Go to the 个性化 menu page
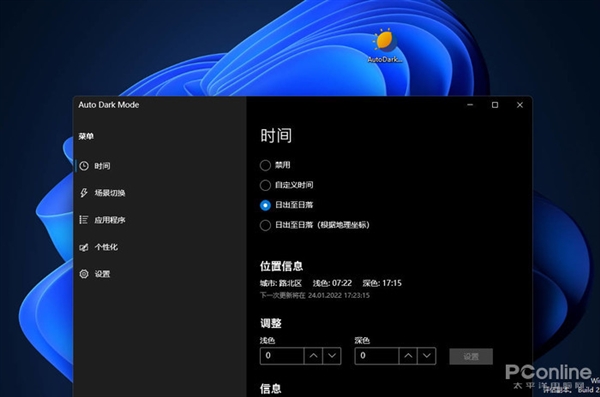 [x=106, y=247]
